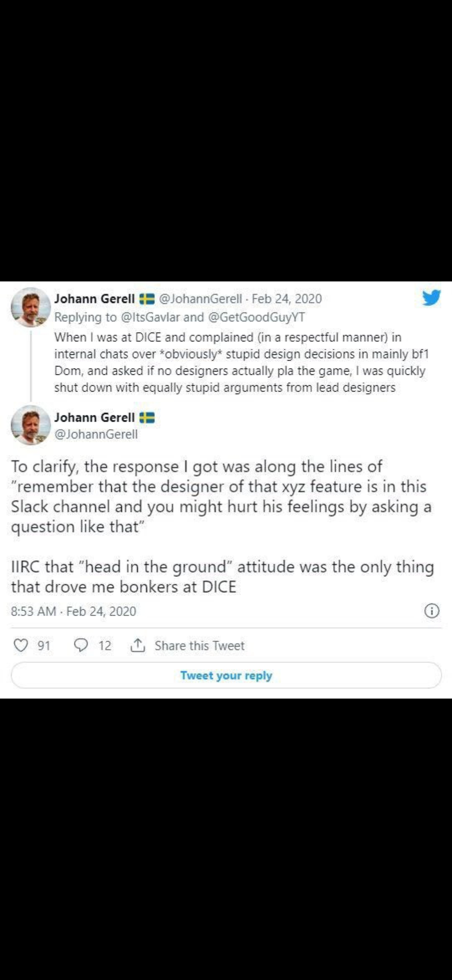Screen dimensions: 452x980
Task: Click the share upload arrow icon
Action: pyautogui.click(x=138, y=645)
